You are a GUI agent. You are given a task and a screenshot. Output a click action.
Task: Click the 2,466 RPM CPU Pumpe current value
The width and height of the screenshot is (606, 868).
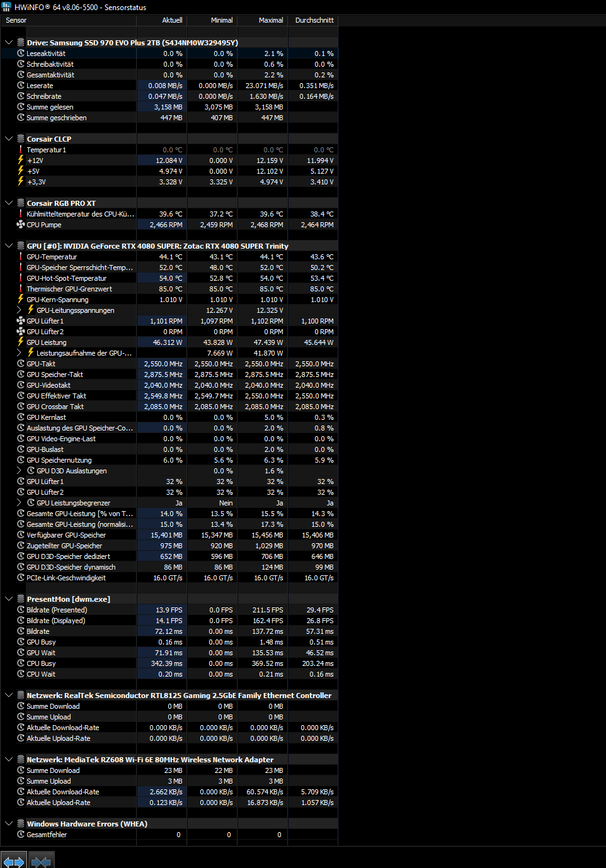166,225
